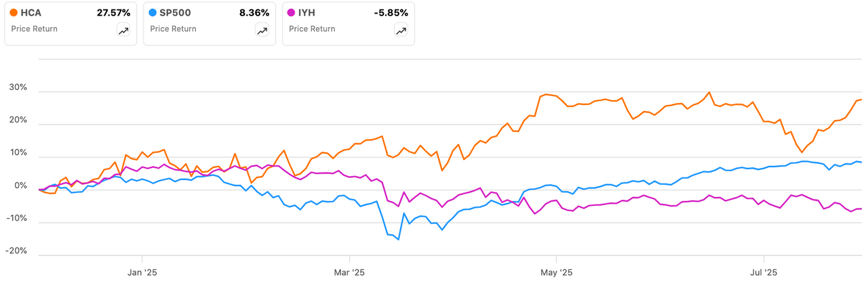The height and width of the screenshot is (285, 868).
Task: Click the Mar '25 date axis label
Action: 349,273
